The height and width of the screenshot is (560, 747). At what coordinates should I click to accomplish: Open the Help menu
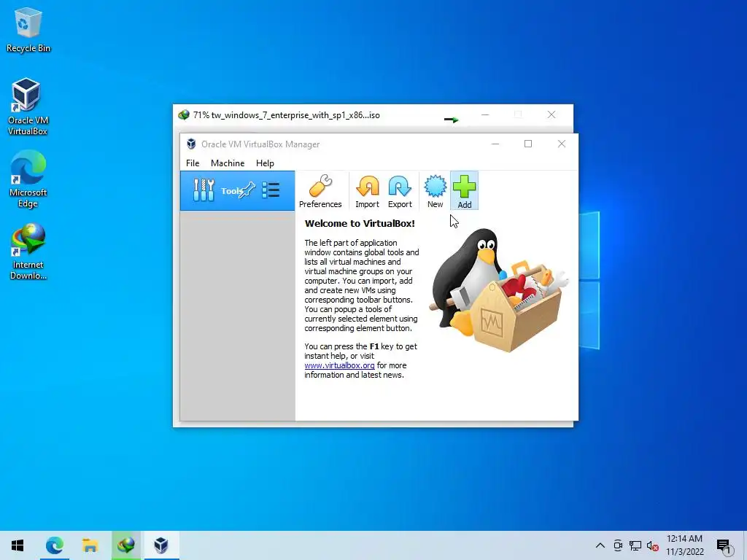265,163
